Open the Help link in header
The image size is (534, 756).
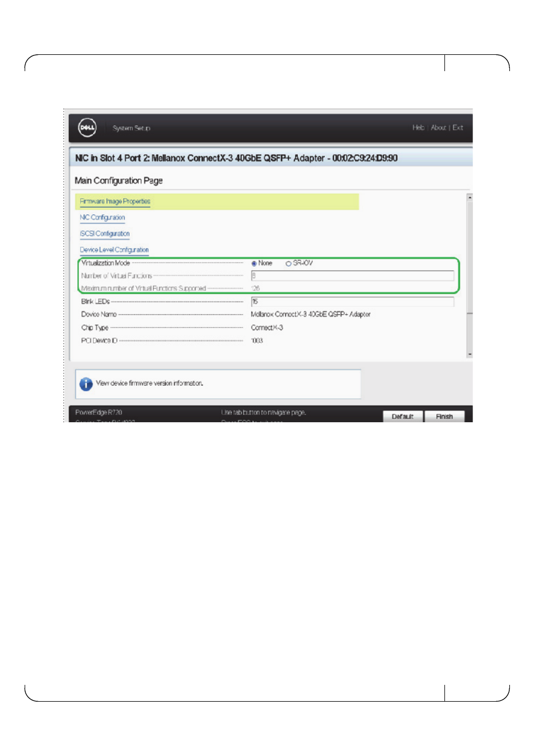(x=418, y=128)
